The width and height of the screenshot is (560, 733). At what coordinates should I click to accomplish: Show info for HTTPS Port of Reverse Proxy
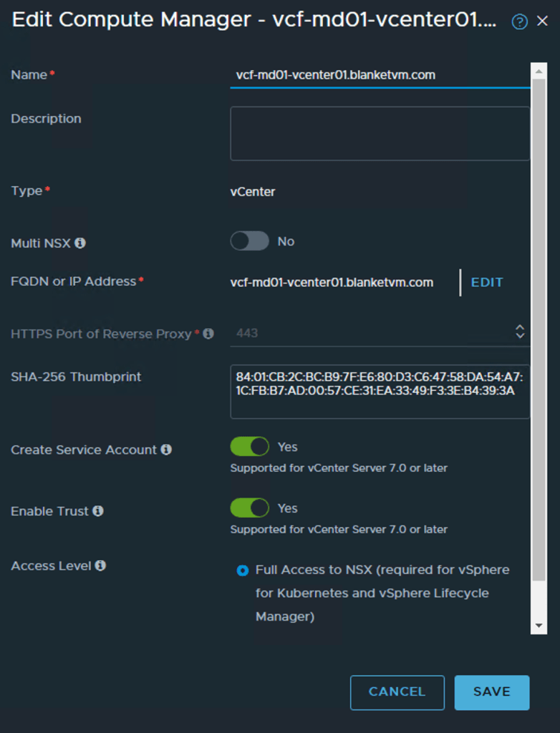click(x=208, y=334)
